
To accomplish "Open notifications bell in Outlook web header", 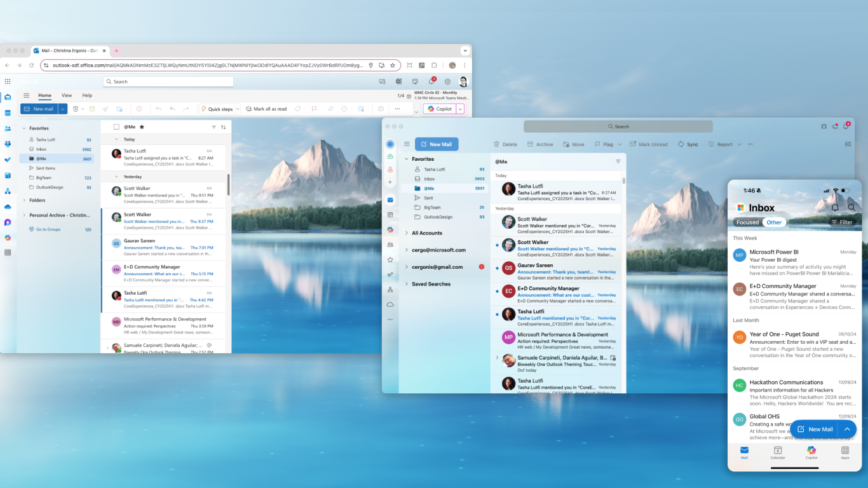I will pos(431,81).
